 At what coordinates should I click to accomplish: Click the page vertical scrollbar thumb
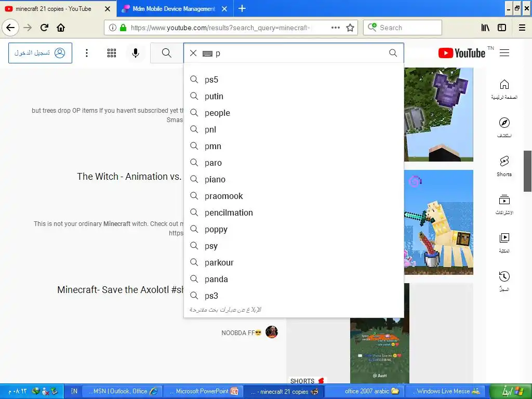(527, 171)
